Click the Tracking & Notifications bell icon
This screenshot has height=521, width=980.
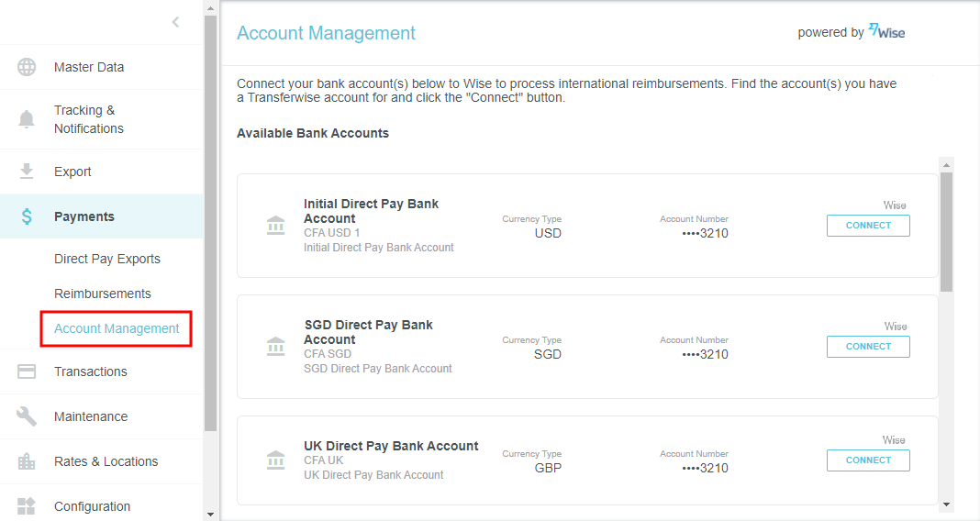[27, 119]
